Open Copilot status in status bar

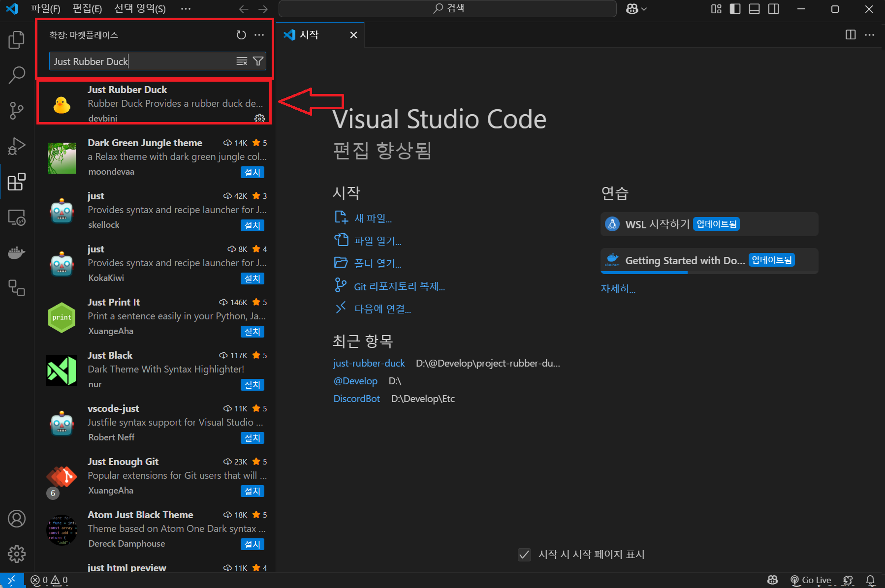(x=773, y=580)
